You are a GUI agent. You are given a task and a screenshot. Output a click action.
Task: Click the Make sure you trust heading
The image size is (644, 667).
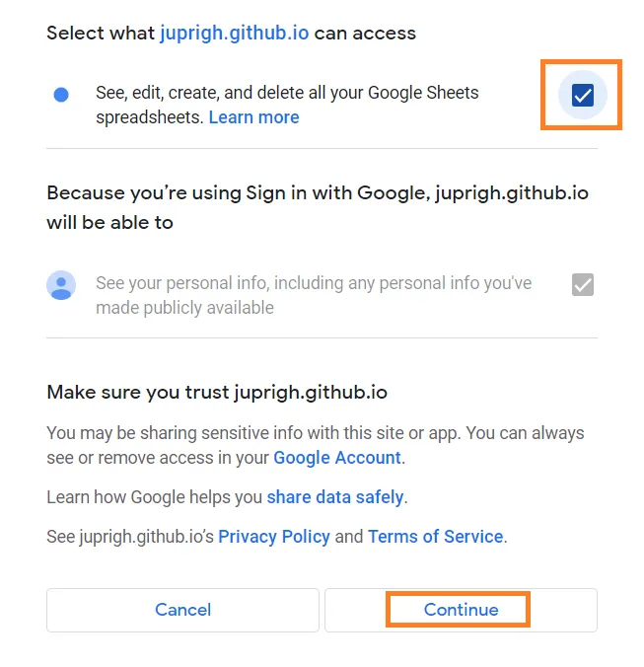pyautogui.click(x=217, y=392)
